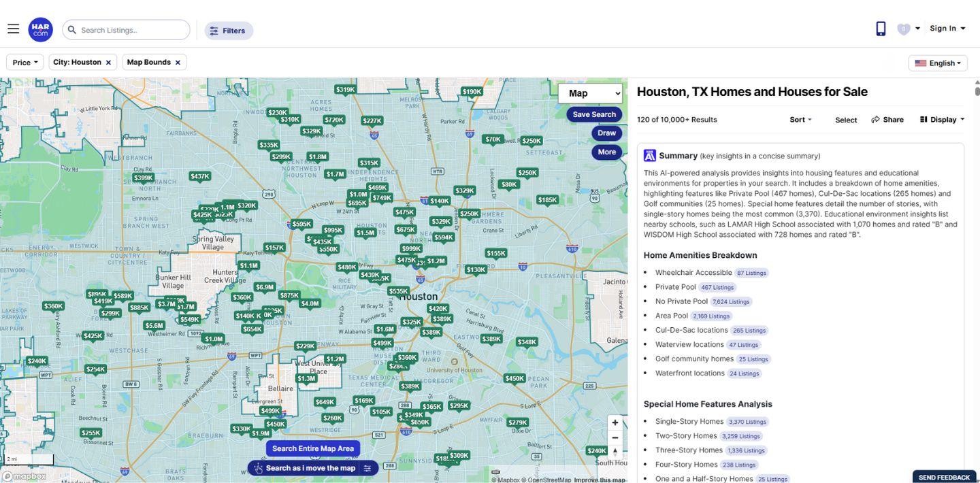This screenshot has height=483, width=980.
Task: Select the $185K map price marker
Action: (547, 200)
